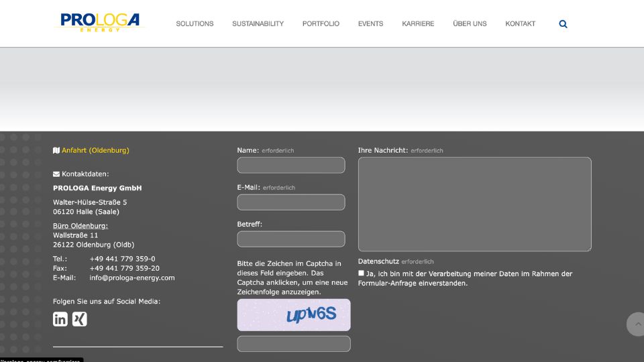This screenshot has height=362, width=644.
Task: Navigate to the Karriere page
Action: [x=418, y=24]
